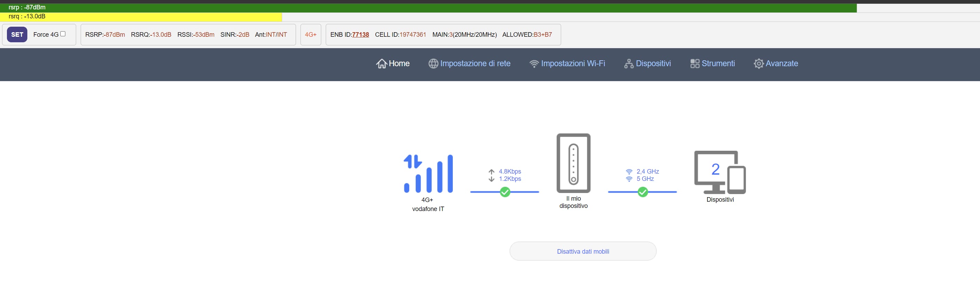Click the Dispositivi label under the monitor
The height and width of the screenshot is (289, 980).
point(720,200)
